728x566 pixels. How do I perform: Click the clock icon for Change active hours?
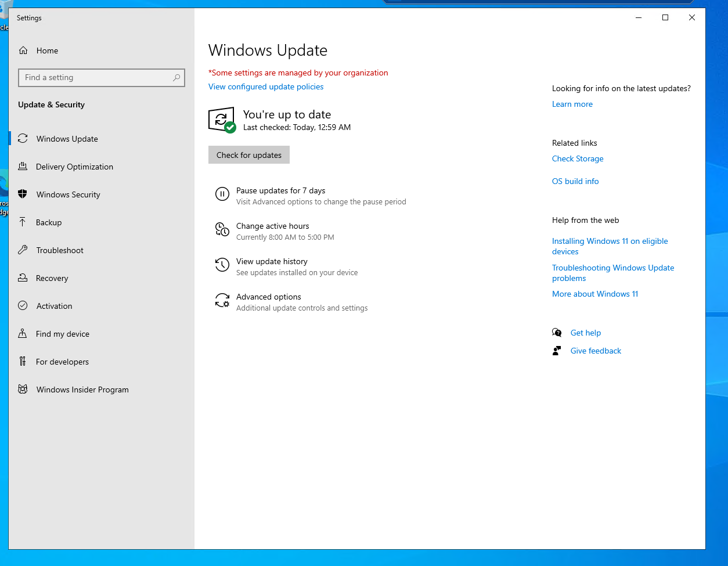pyautogui.click(x=222, y=229)
